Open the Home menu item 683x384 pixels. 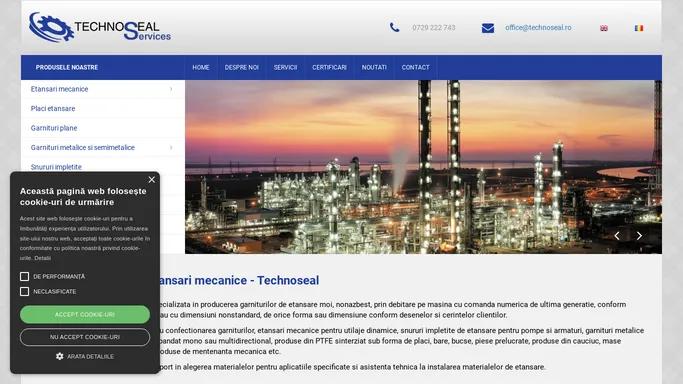[201, 67]
